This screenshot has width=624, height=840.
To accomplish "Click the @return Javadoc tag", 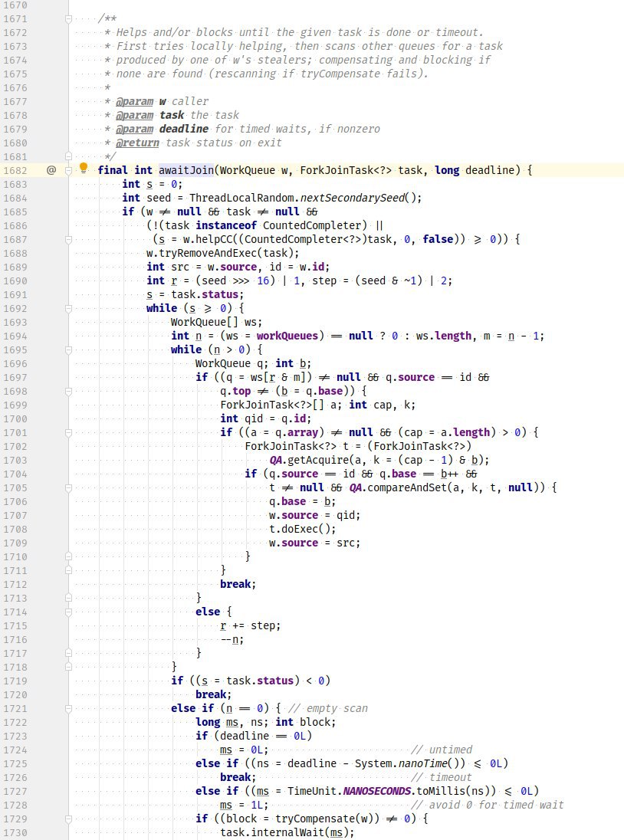I will click(x=137, y=143).
